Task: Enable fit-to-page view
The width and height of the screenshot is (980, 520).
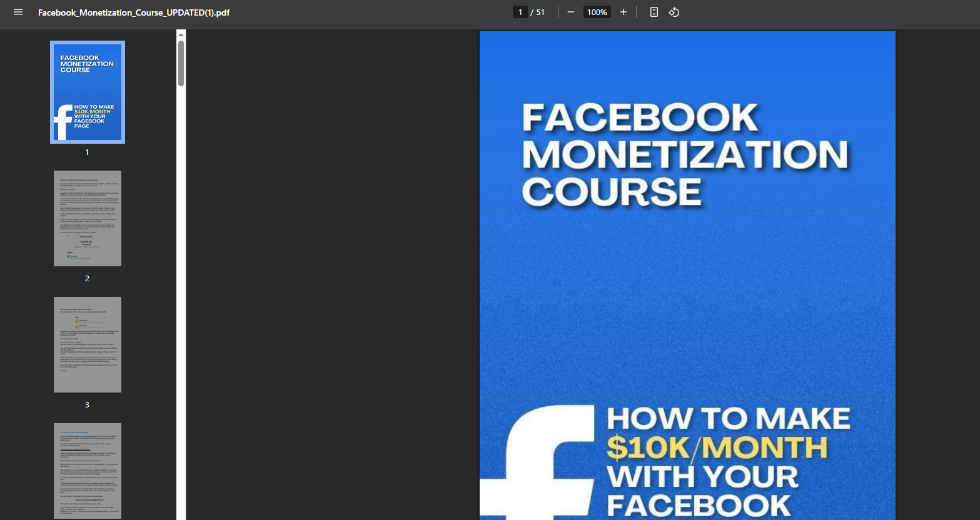Action: 653,12
